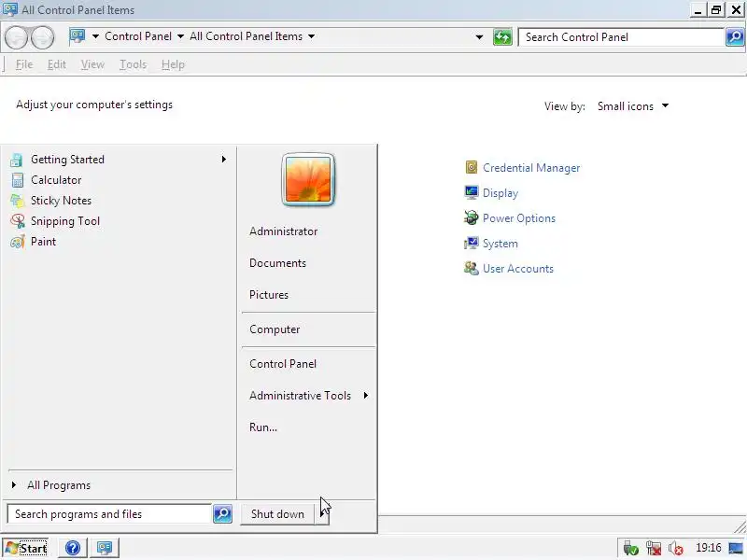Click the Control Panel icon in address bar
Screen dimensions: 747x560
coord(78,36)
